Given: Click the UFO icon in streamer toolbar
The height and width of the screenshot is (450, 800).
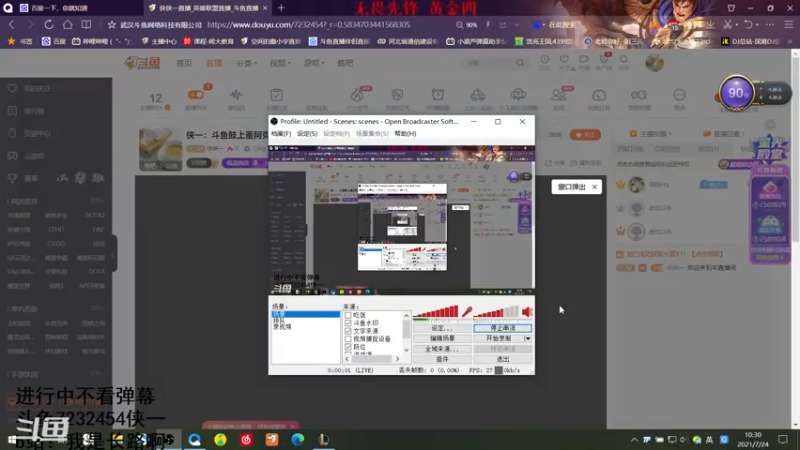Looking at the screenshot, I should 518,94.
